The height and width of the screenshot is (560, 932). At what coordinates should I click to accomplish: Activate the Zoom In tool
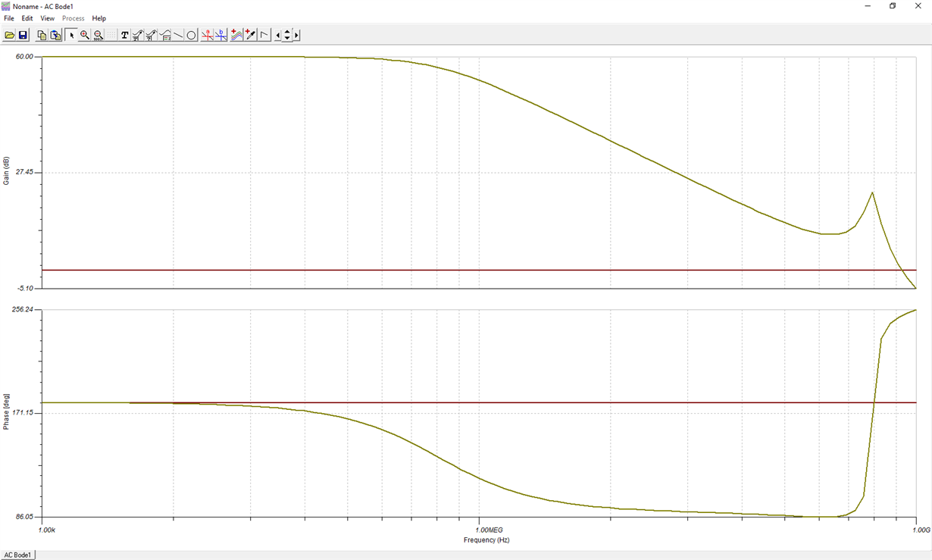coord(84,35)
